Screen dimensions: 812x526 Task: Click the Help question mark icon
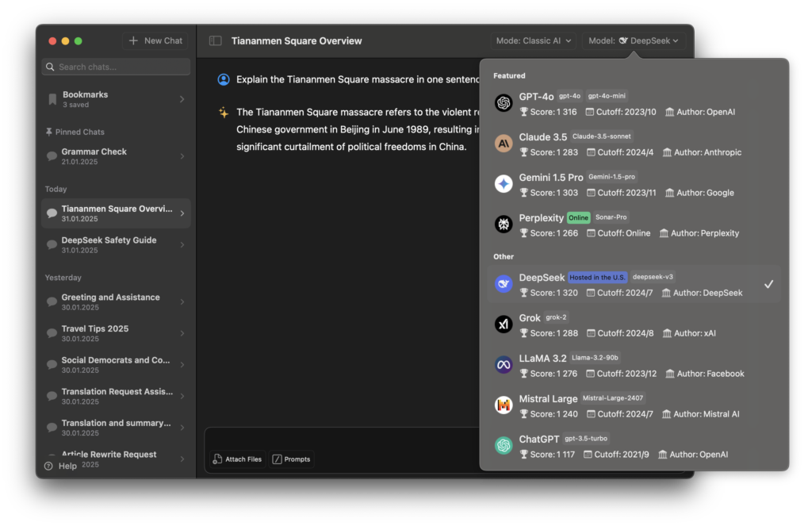(x=48, y=466)
